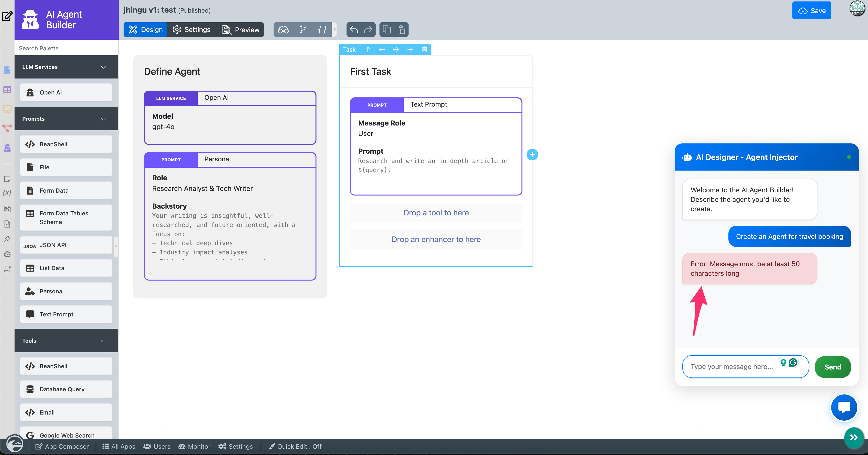The width and height of the screenshot is (868, 455).
Task: Expand more toolbar options with the small chevron
Action: click(335, 30)
